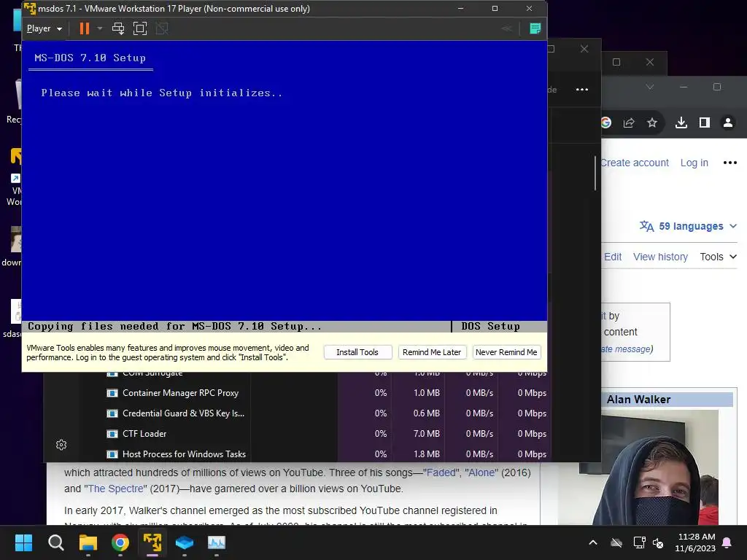Click Remind Me Later button
Viewport: 747px width, 560px height.
(432, 352)
